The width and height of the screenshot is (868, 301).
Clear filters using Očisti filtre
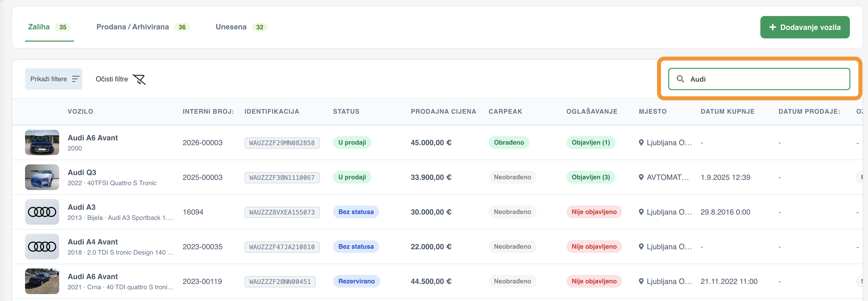(x=121, y=79)
